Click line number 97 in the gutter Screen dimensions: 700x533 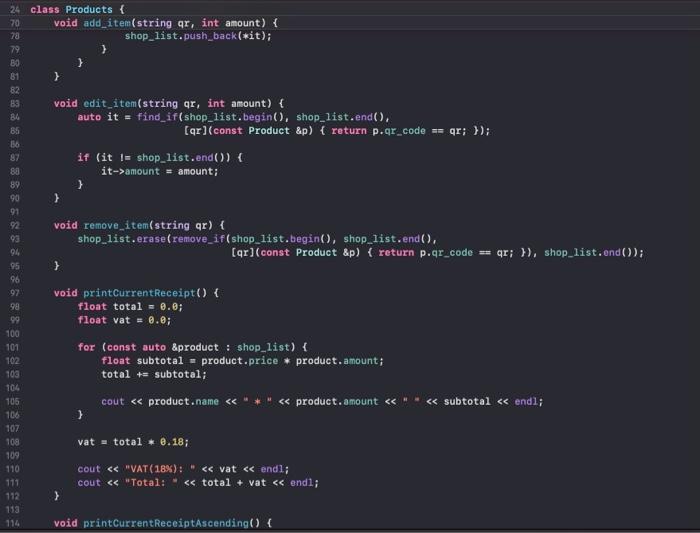coord(15,293)
